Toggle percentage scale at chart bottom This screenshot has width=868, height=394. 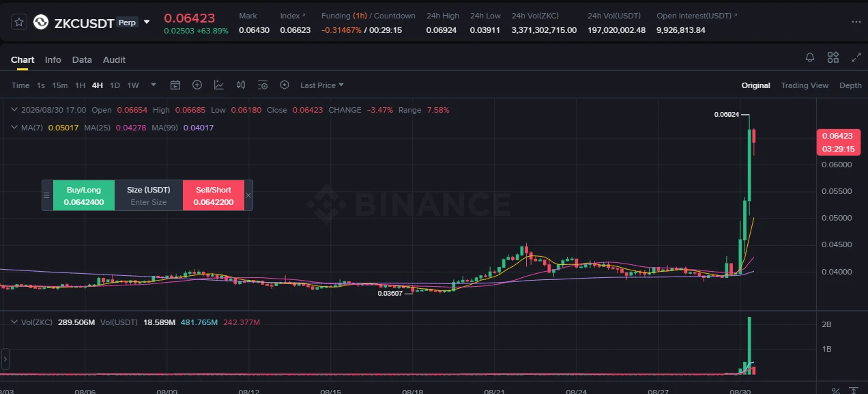836,391
